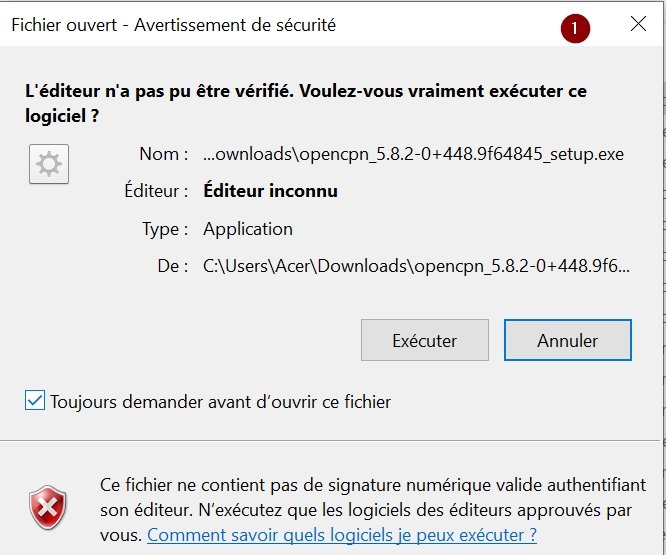Click the "Éditeur inconnu" publisher text
Screen dimensions: 666x555
271,191
